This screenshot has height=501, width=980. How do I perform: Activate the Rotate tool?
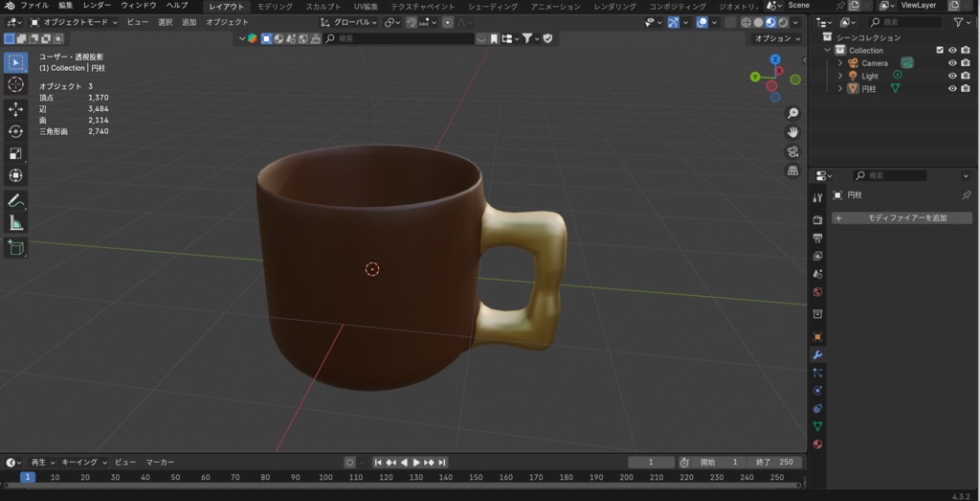click(x=15, y=131)
